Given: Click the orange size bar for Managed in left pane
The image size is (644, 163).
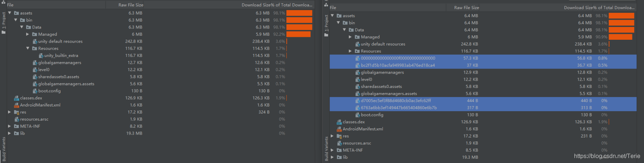Looking at the screenshot, I should (x=298, y=34).
